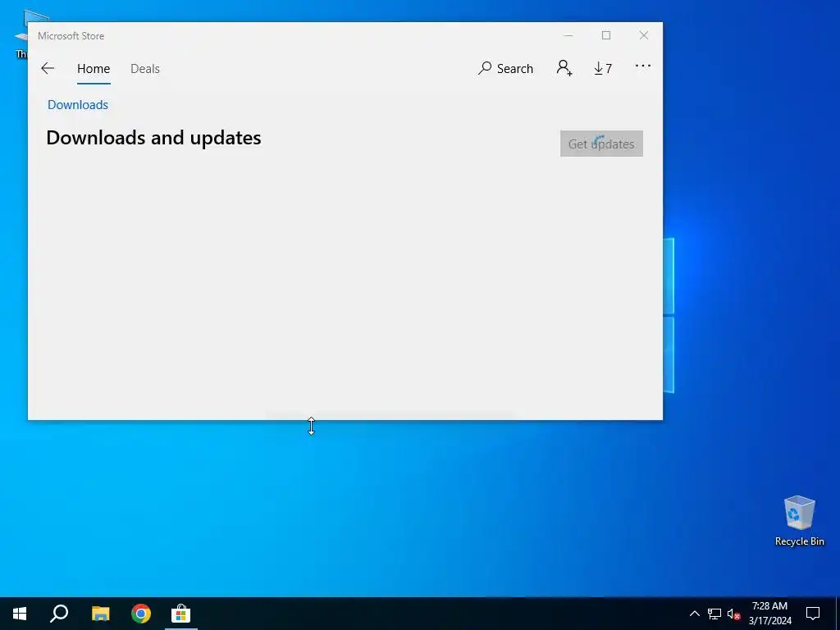Switch to the Deals tab
840x630 pixels.
(x=145, y=69)
